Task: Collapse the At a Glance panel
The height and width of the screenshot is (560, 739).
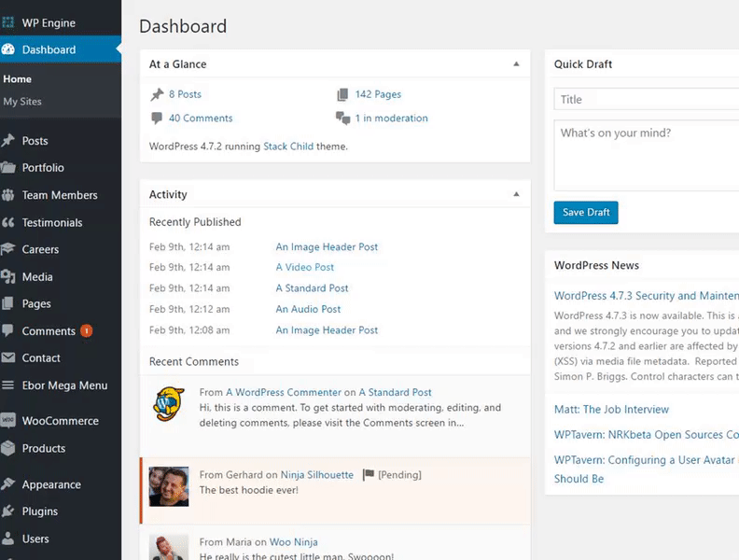Action: [x=516, y=64]
